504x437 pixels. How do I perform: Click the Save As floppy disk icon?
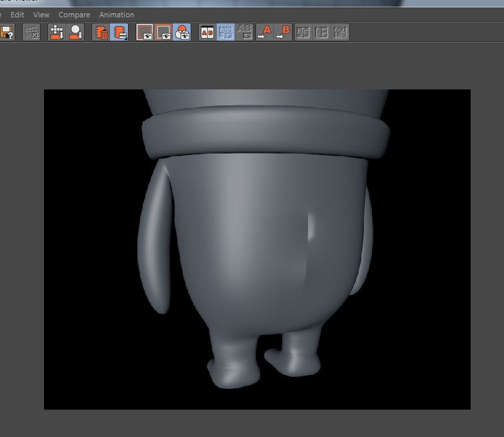click(x=7, y=32)
